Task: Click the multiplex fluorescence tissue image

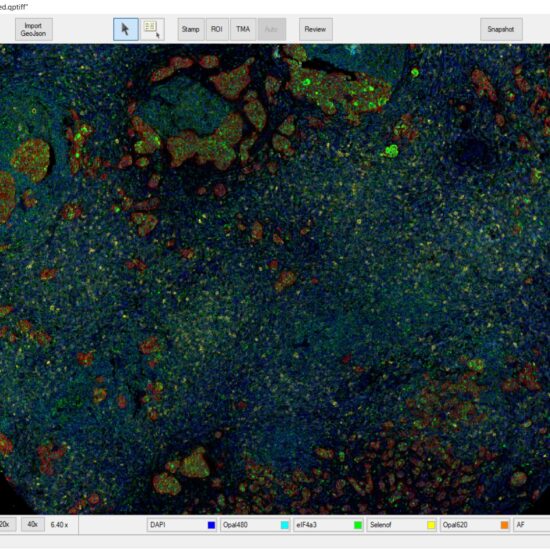Action: pos(275,279)
